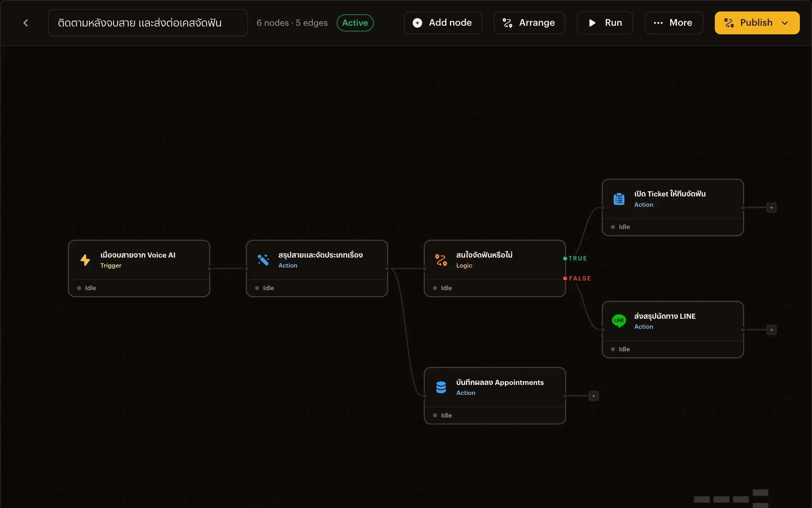Click the clipboard Ticket icon

(x=619, y=199)
